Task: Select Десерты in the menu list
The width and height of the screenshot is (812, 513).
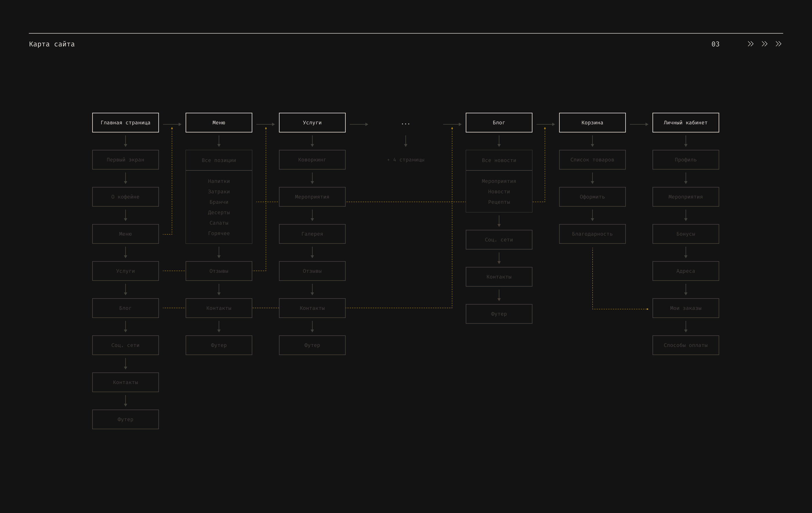Action: coord(219,212)
